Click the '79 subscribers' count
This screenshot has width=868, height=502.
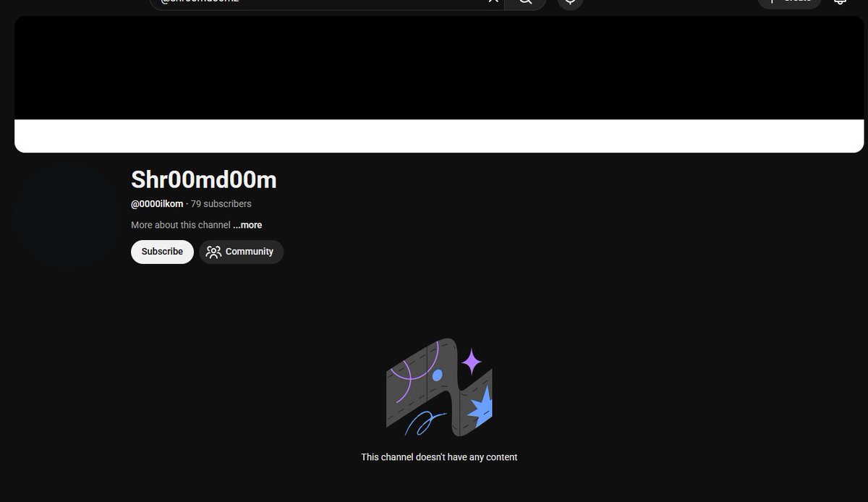tap(221, 204)
